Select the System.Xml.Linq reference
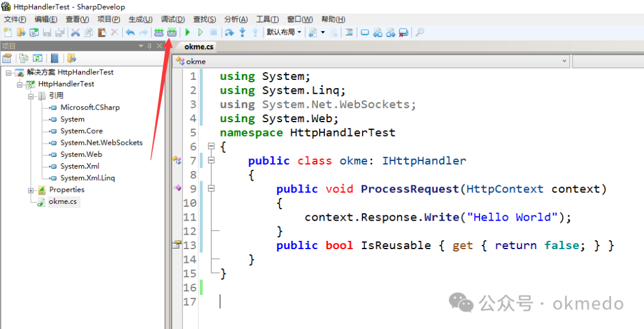The image size is (644, 329). point(88,178)
